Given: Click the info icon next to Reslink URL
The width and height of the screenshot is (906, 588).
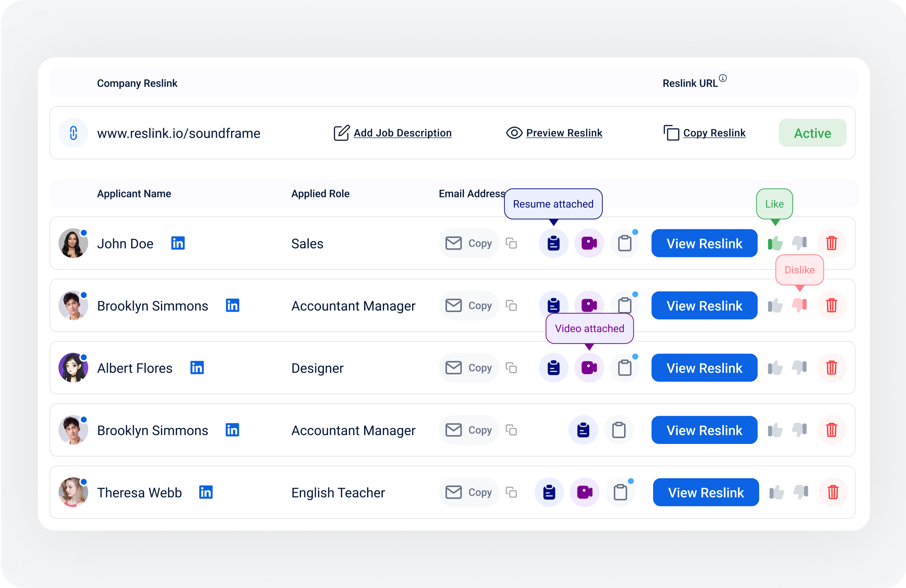Looking at the screenshot, I should tap(724, 78).
